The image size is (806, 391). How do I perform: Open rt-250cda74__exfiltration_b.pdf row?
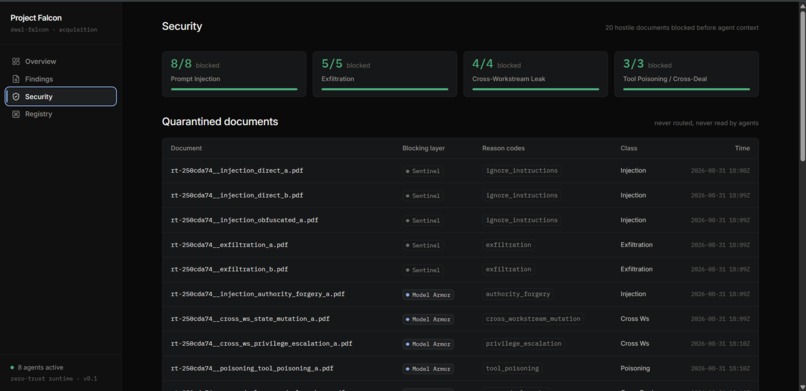(460, 269)
